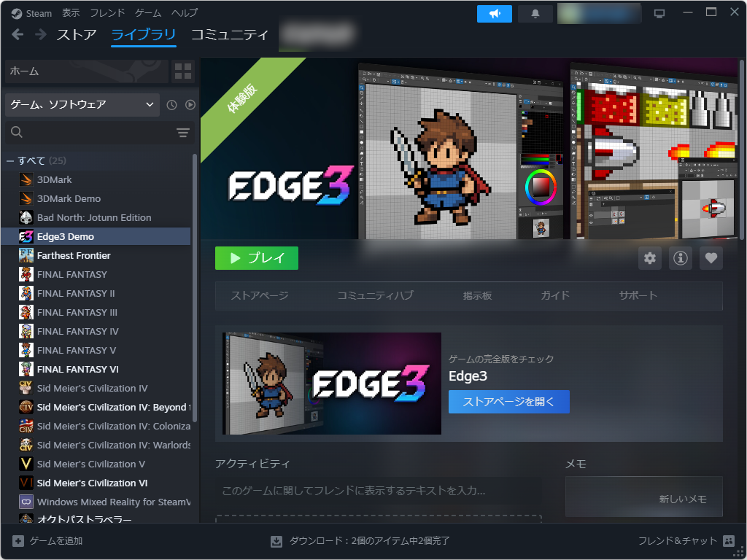Screen dimensions: 747x560
Task: Open downloads via the download icon
Action: pos(276,541)
